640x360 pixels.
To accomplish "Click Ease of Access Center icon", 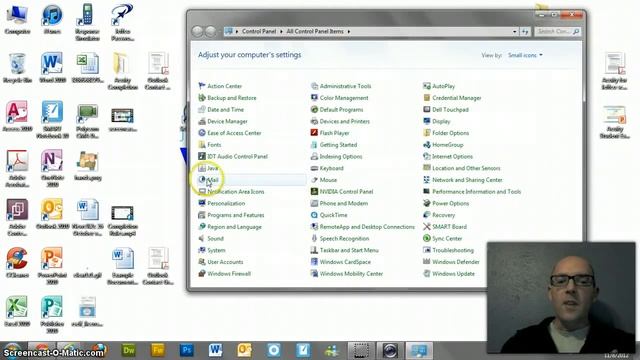I will click(x=202, y=133).
